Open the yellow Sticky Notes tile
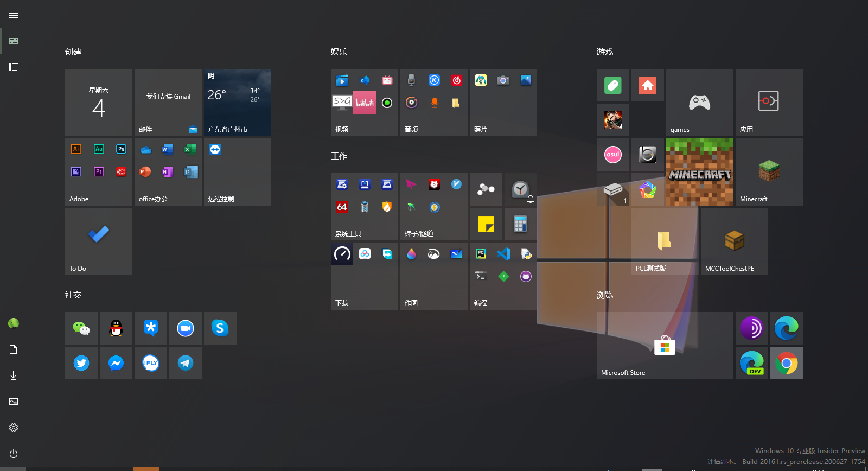The width and height of the screenshot is (868, 471). (x=486, y=224)
